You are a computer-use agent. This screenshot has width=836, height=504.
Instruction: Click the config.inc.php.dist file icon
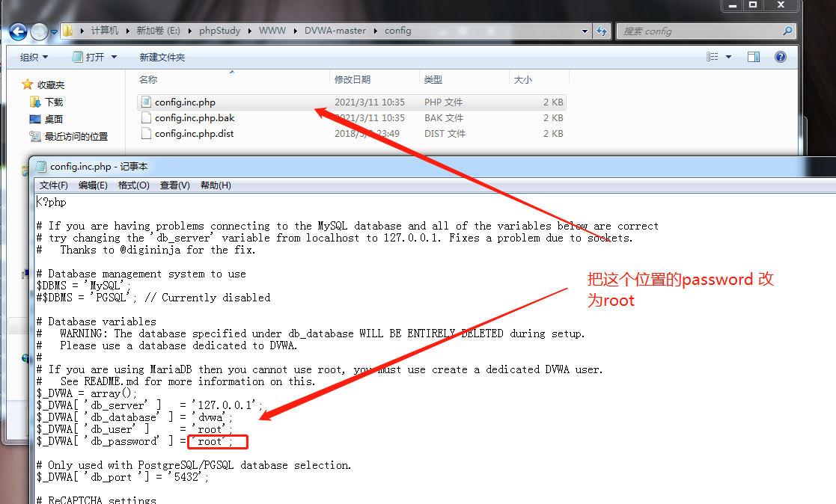tap(146, 133)
